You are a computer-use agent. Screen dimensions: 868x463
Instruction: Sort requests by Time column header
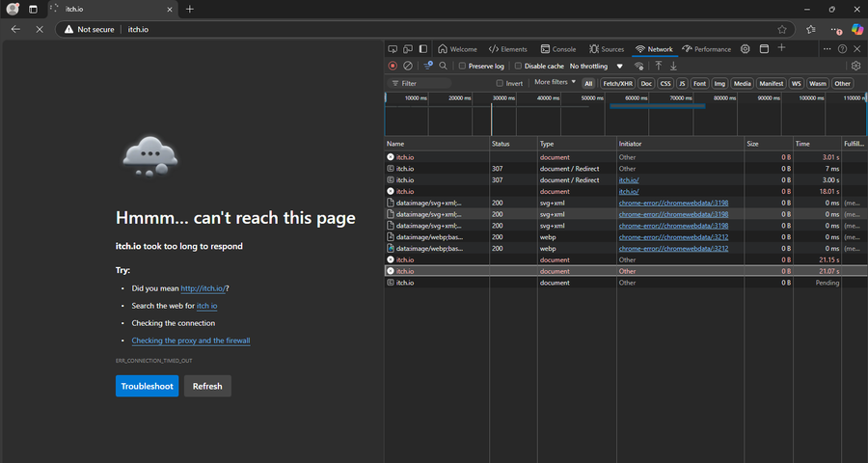(817, 144)
